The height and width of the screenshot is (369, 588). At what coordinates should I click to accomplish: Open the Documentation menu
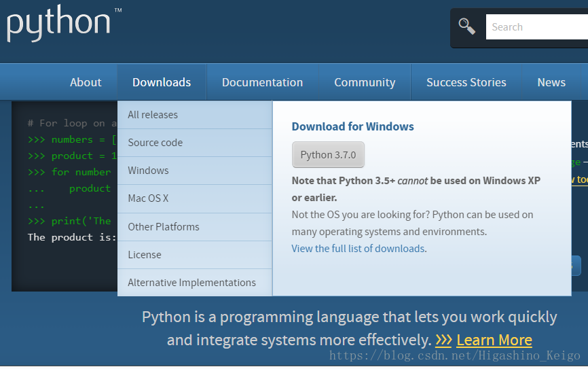(x=263, y=82)
